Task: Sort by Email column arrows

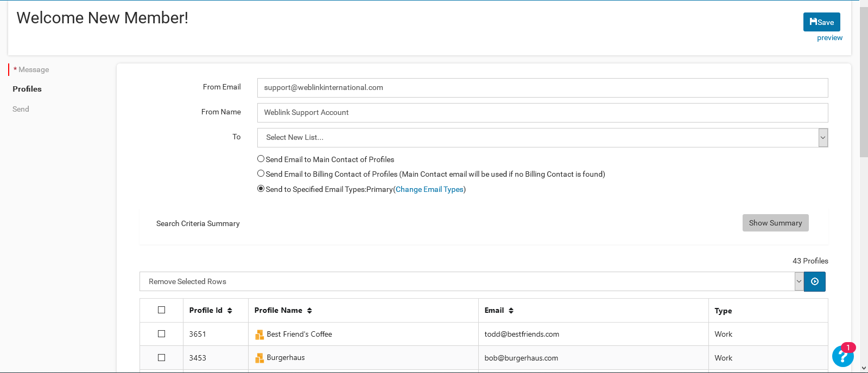Action: (x=511, y=311)
